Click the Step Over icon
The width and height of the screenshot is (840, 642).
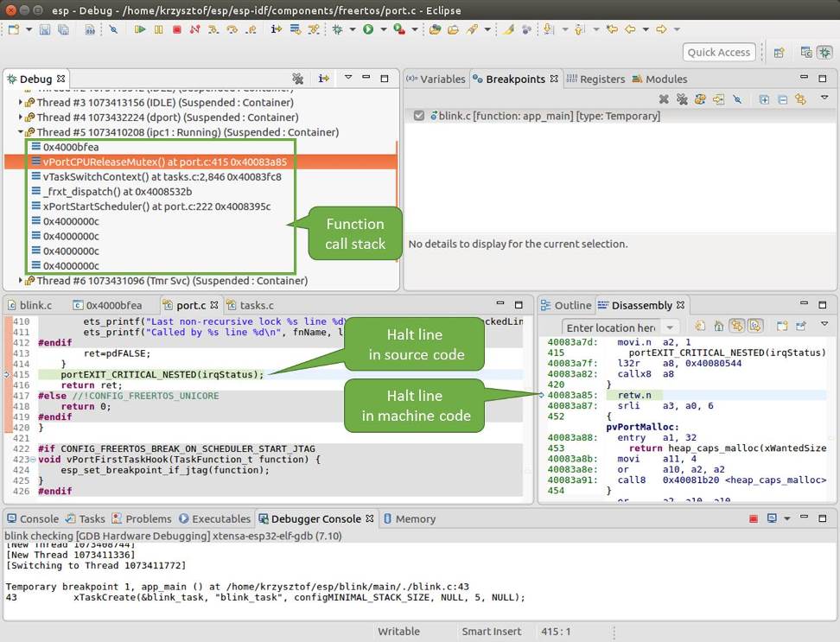(x=232, y=29)
